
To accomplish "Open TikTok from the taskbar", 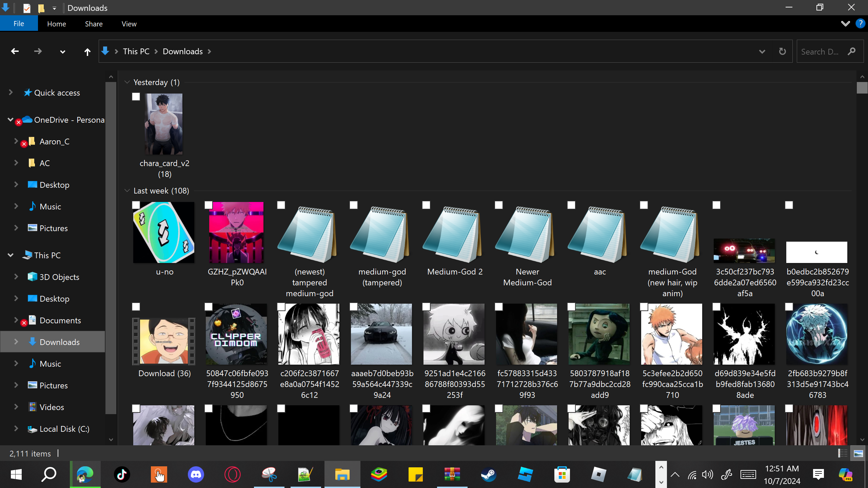I will [x=122, y=474].
